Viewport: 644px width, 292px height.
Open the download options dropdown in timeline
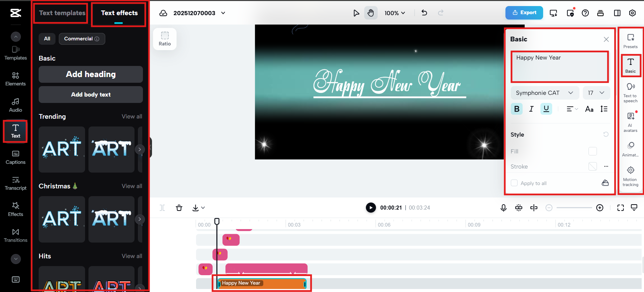198,208
